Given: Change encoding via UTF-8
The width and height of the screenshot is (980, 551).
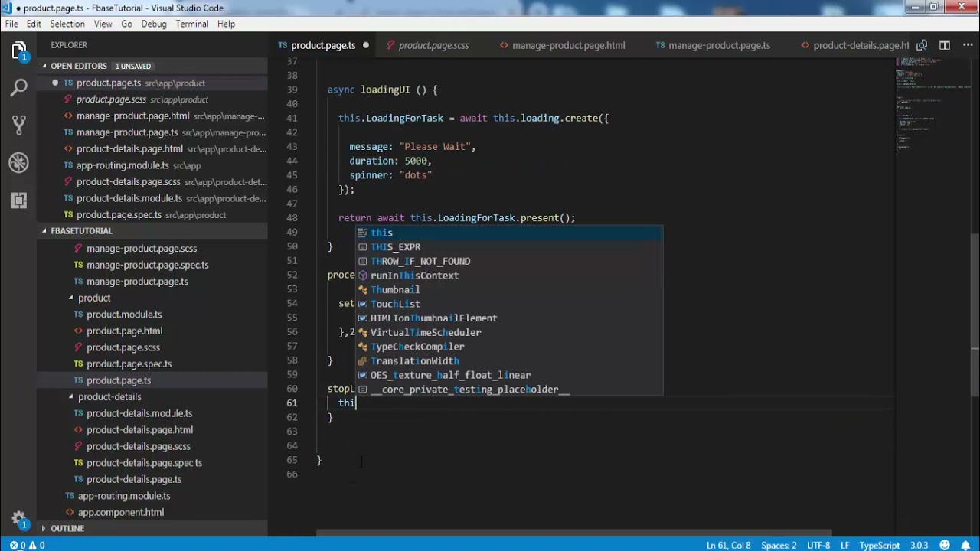Looking at the screenshot, I should (x=818, y=546).
